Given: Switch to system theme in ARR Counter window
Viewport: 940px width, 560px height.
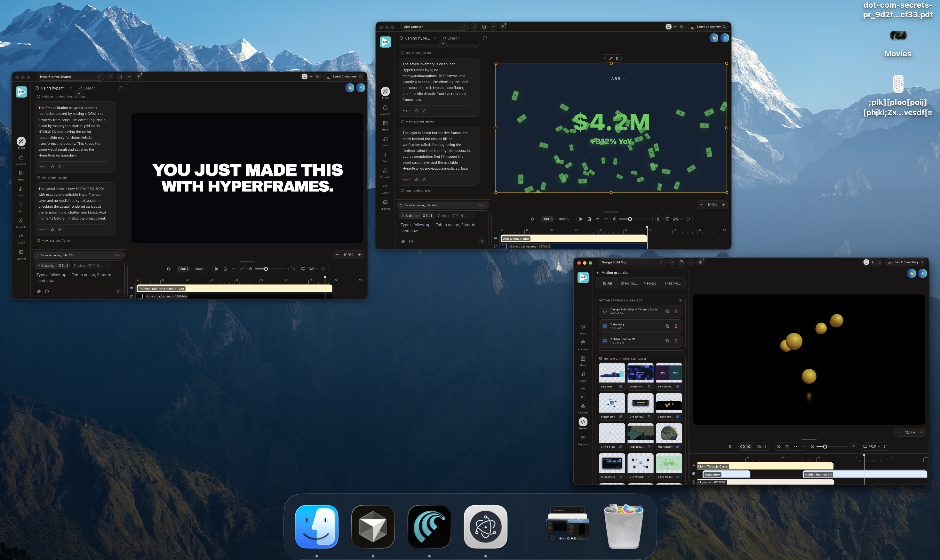Looking at the screenshot, I should pyautogui.click(x=668, y=27).
